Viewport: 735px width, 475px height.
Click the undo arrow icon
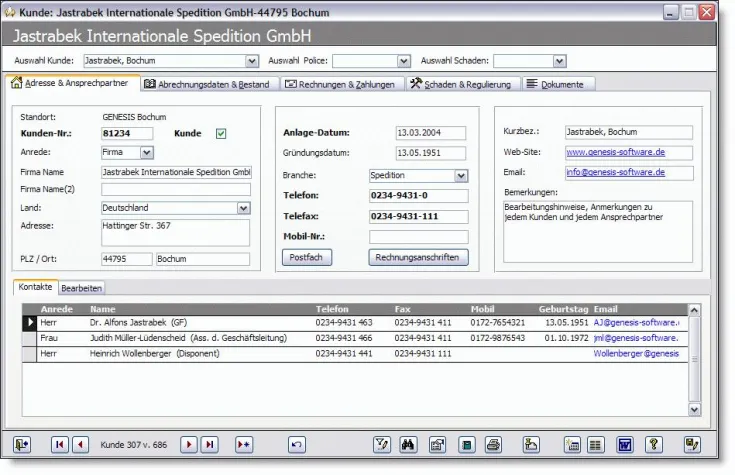(x=297, y=444)
